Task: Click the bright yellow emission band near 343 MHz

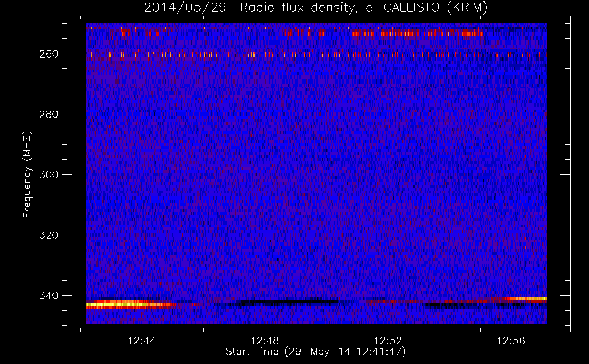Action: pos(131,304)
